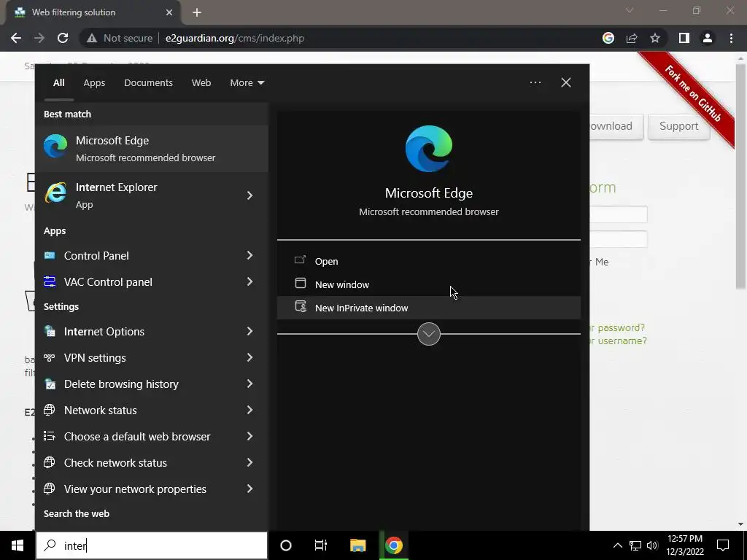The width and height of the screenshot is (747, 560).
Task: Click the Check network status icon
Action: tap(50, 462)
